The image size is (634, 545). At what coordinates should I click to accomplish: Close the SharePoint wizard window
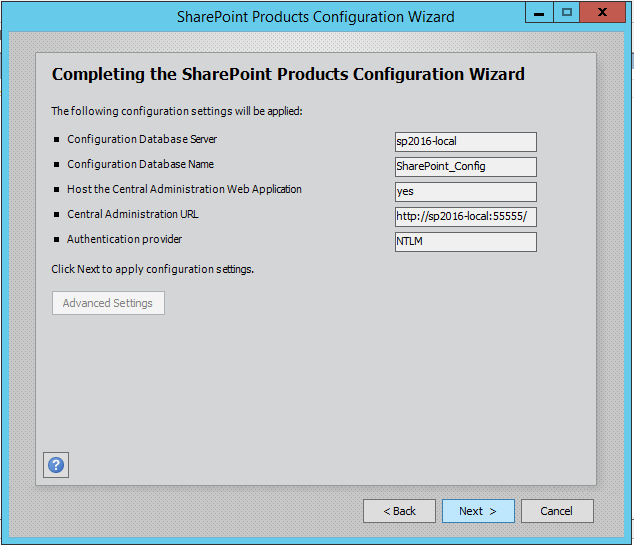pyautogui.click(x=602, y=13)
